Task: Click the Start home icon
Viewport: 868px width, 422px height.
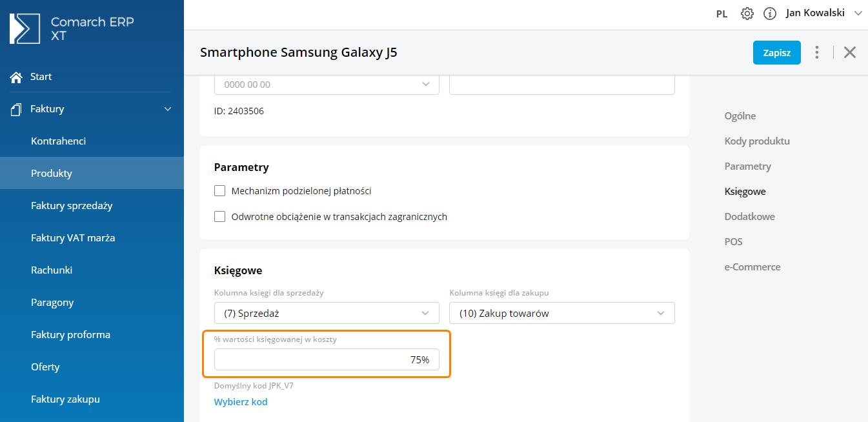Action: pyautogui.click(x=16, y=77)
